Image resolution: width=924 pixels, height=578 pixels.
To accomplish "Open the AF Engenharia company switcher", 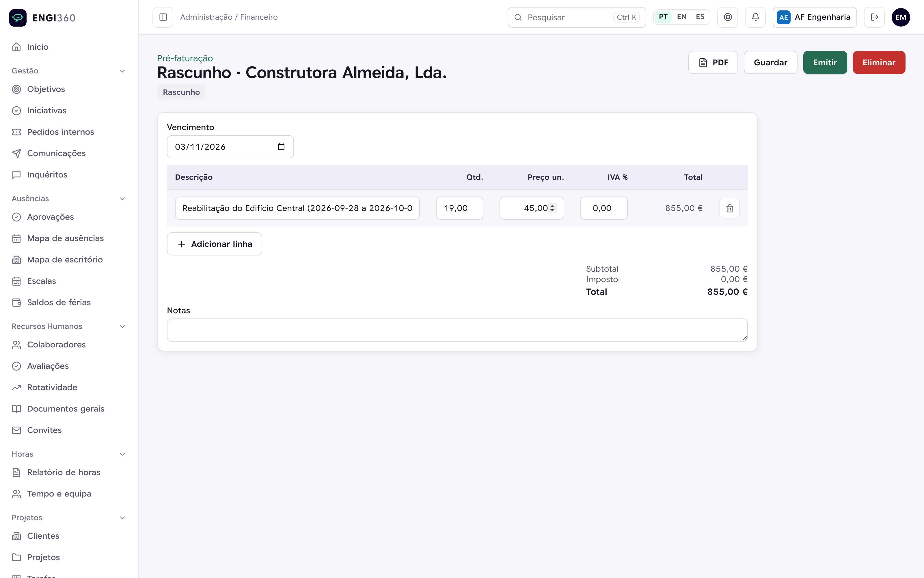I will [814, 17].
